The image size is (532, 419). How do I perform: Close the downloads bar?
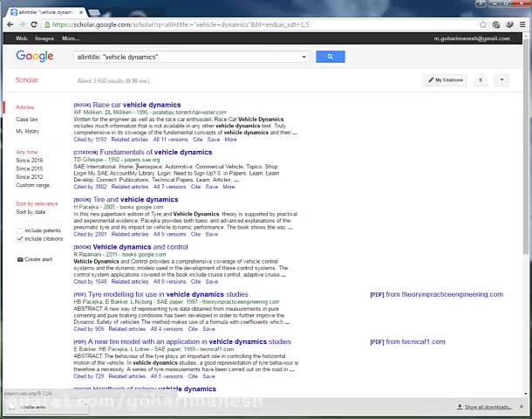(x=522, y=407)
